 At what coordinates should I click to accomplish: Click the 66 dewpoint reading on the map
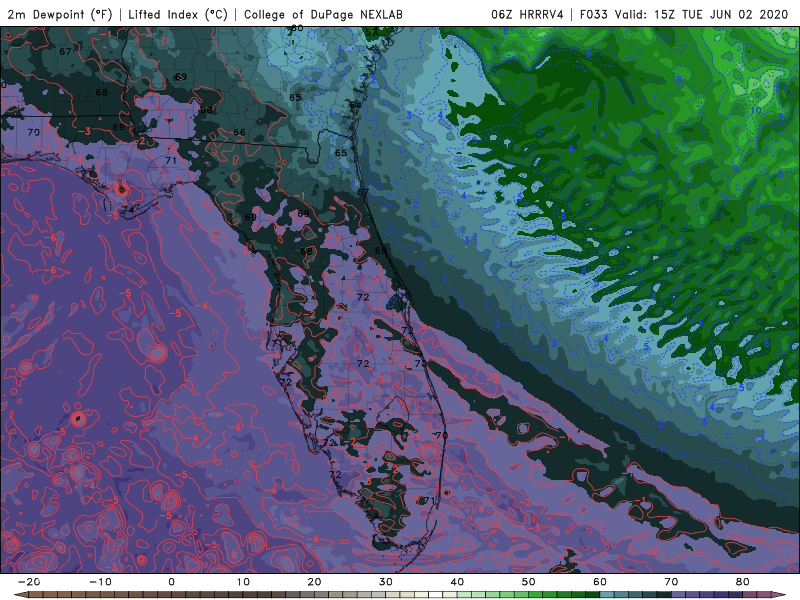pyautogui.click(x=239, y=132)
